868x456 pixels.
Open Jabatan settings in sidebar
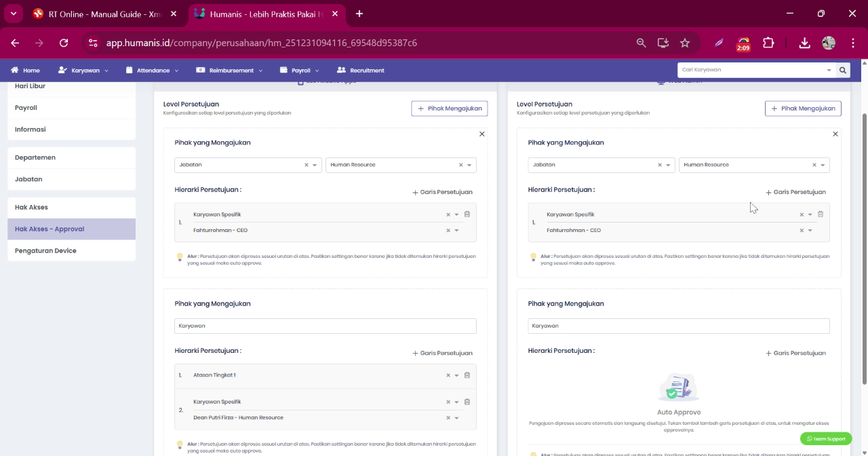coord(71,179)
